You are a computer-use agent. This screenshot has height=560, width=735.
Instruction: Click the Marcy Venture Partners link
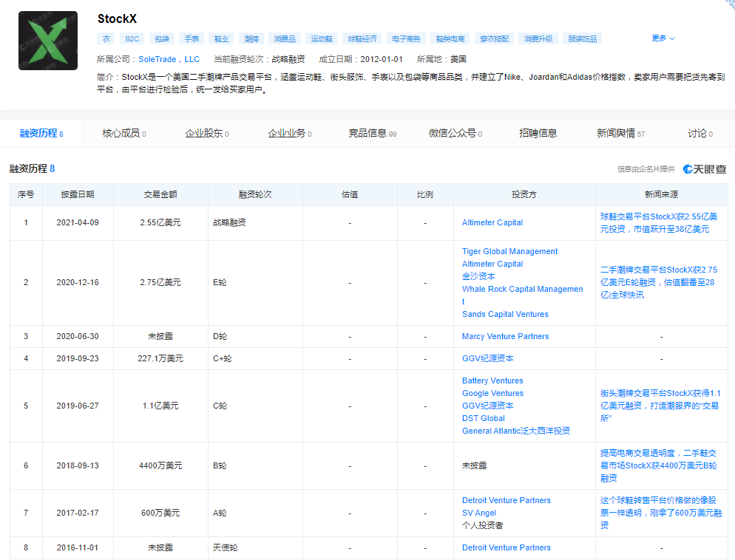click(x=505, y=336)
